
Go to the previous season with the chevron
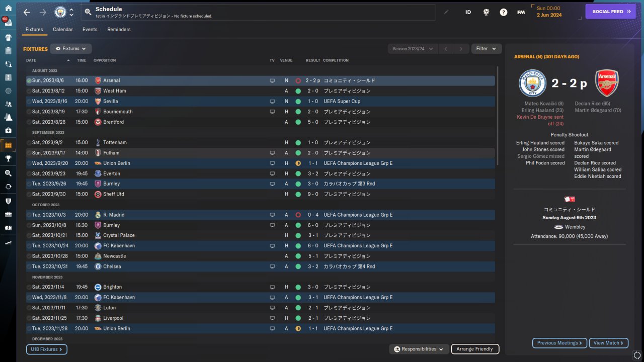446,49
